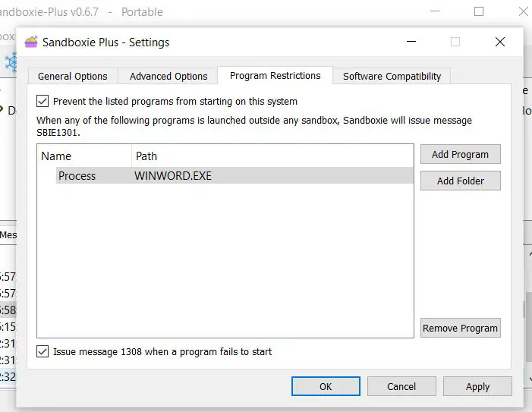This screenshot has width=532, height=412.
Task: Click the scroll up arrow in the main window message list
Action: tap(529, 253)
